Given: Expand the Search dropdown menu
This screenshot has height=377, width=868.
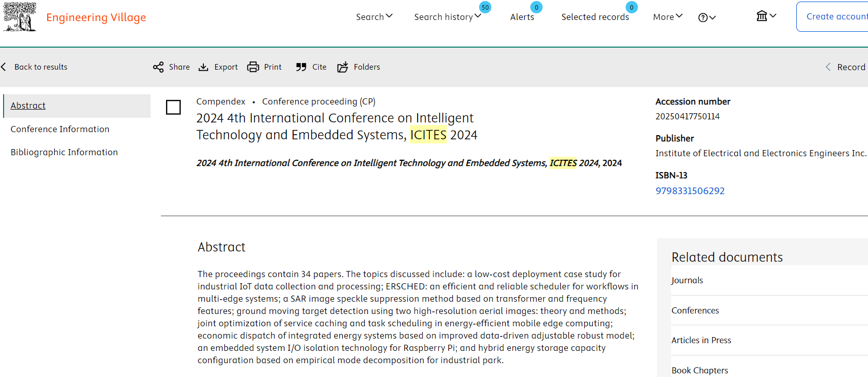Looking at the screenshot, I should [x=374, y=17].
